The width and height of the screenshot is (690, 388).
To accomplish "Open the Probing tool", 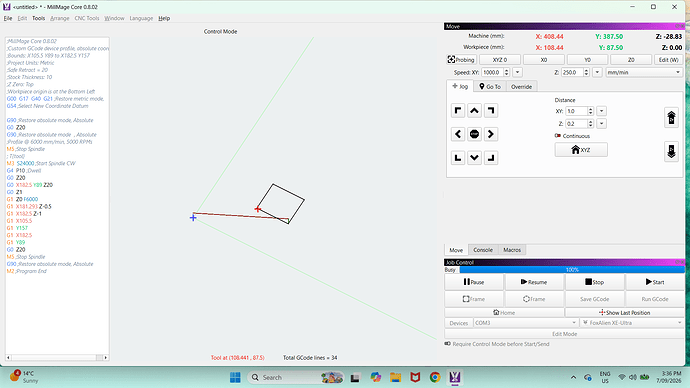I will tap(461, 59).
